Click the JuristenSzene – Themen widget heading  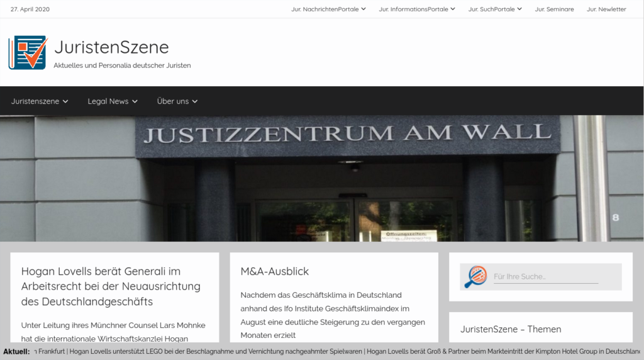tap(511, 329)
